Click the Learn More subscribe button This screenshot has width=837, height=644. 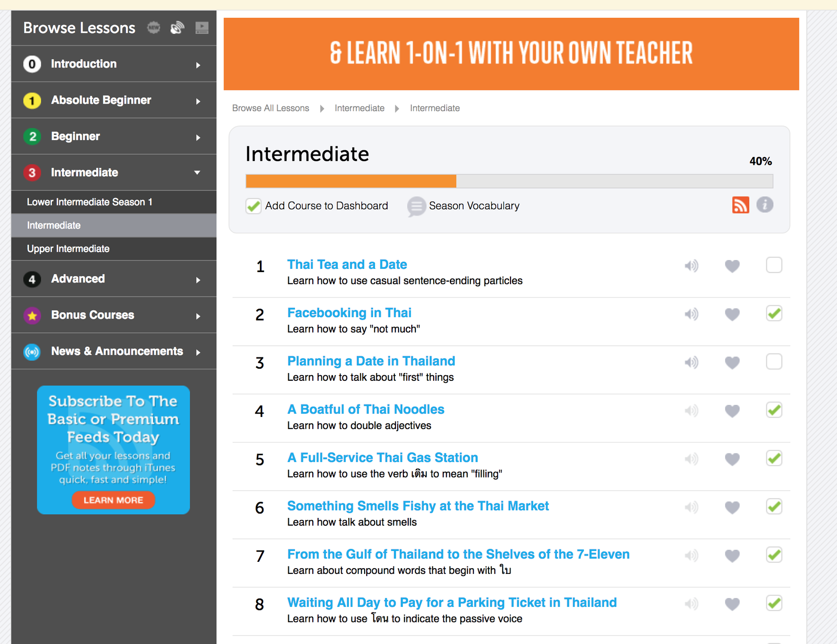[x=114, y=500]
